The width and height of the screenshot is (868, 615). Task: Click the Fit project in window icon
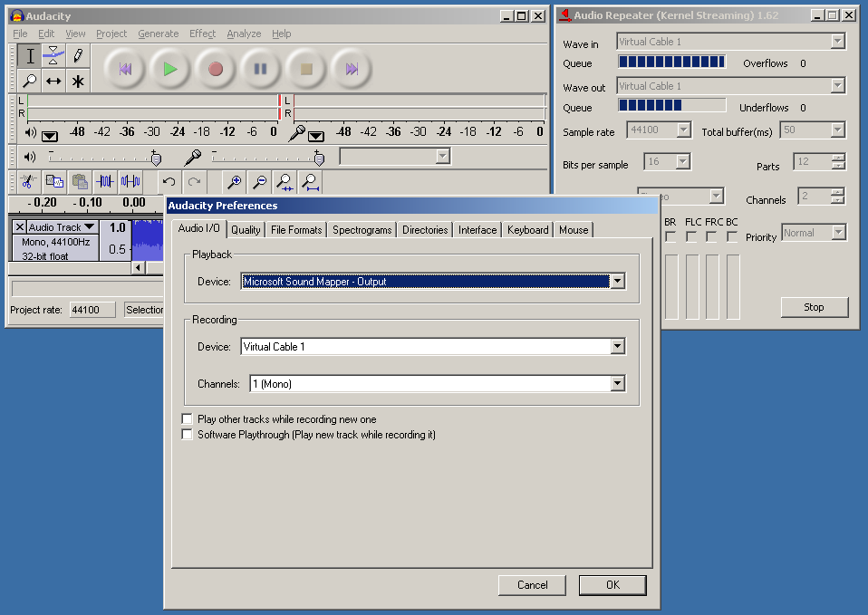click(310, 181)
